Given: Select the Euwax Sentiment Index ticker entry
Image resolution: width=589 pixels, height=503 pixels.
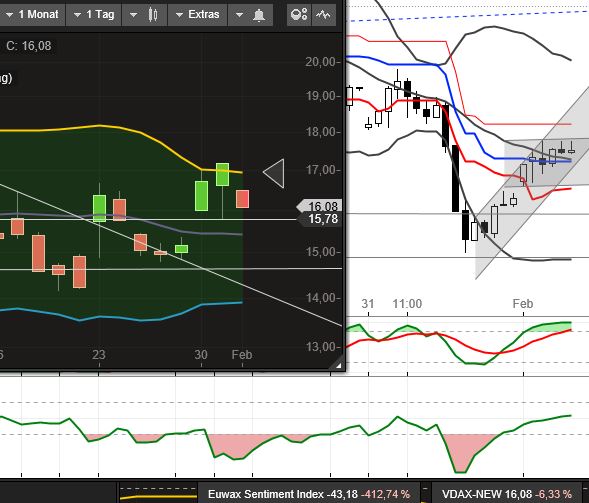Looking at the screenshot, I should point(309,493).
